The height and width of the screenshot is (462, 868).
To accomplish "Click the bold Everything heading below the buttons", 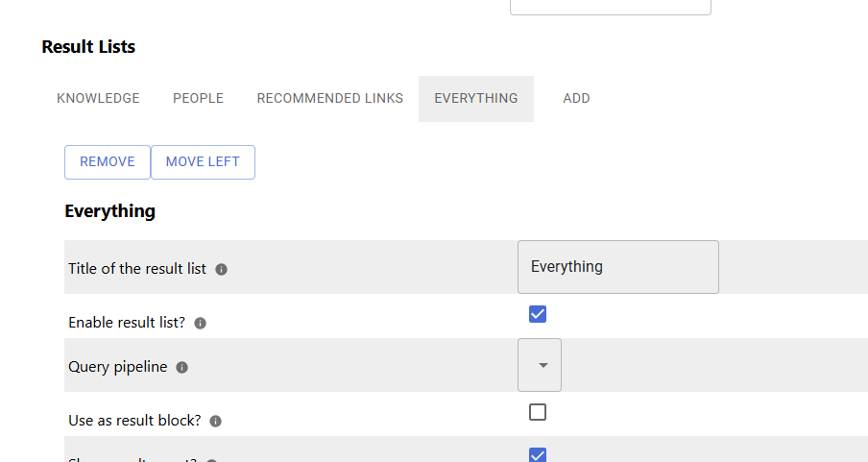I will (x=110, y=211).
